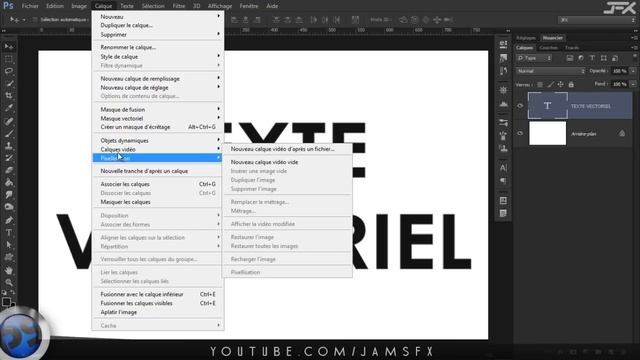Expand the Objets dynamiques submenu

tap(158, 140)
